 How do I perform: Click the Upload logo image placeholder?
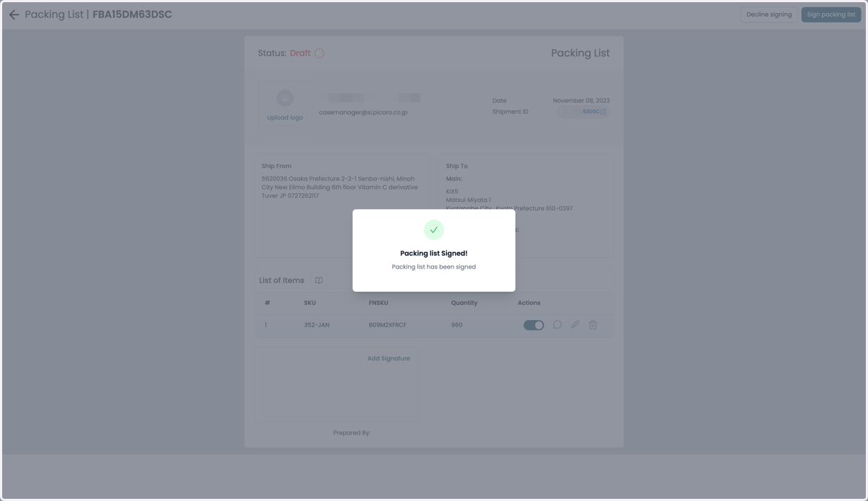coord(285,98)
